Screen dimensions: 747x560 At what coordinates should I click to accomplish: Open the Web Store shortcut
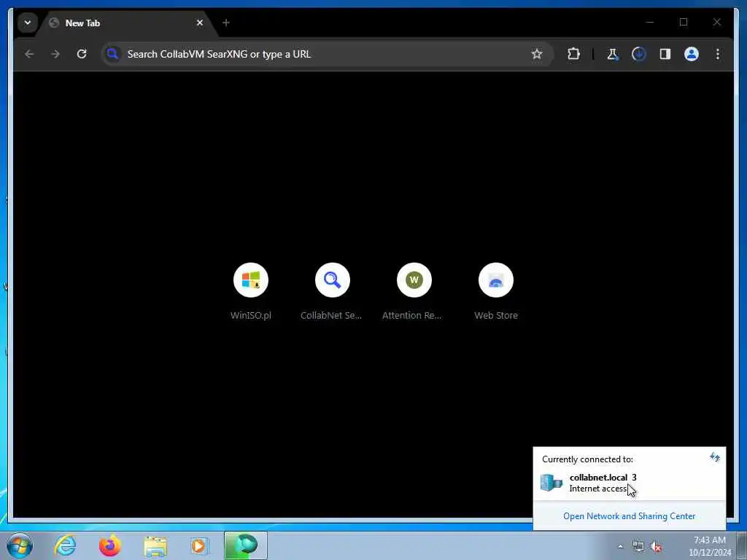point(496,292)
